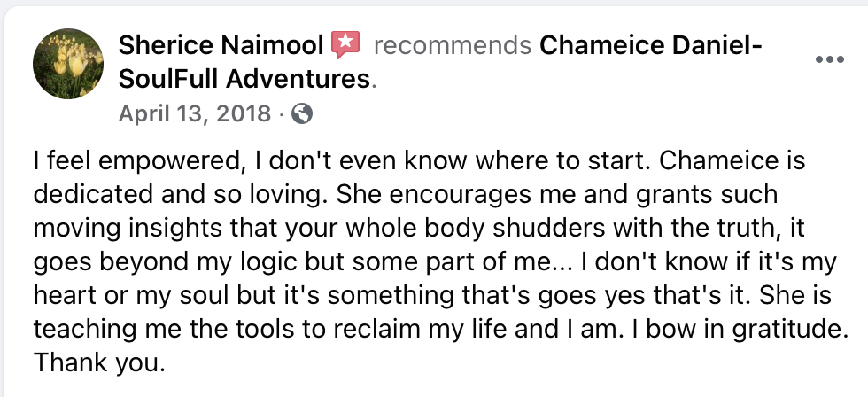The height and width of the screenshot is (397, 868).
Task: Open the three-dot post options menu
Action: [829, 59]
